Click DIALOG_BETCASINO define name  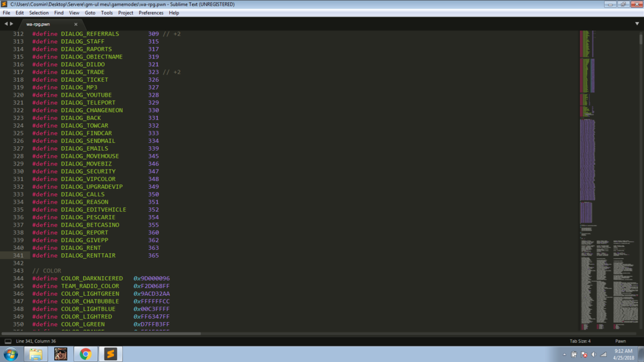(90, 225)
